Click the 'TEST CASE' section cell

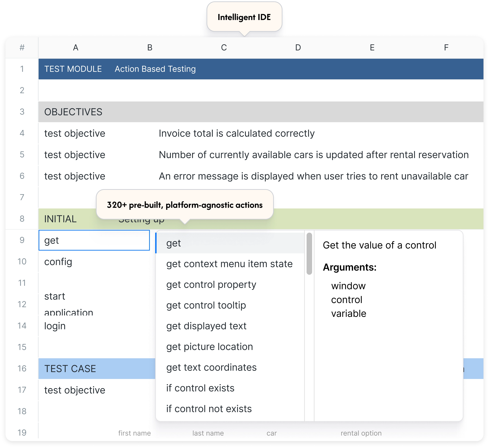70,369
